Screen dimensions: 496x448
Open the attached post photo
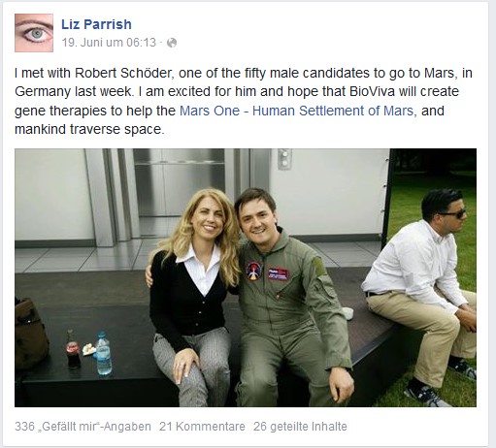pyautogui.click(x=246, y=277)
